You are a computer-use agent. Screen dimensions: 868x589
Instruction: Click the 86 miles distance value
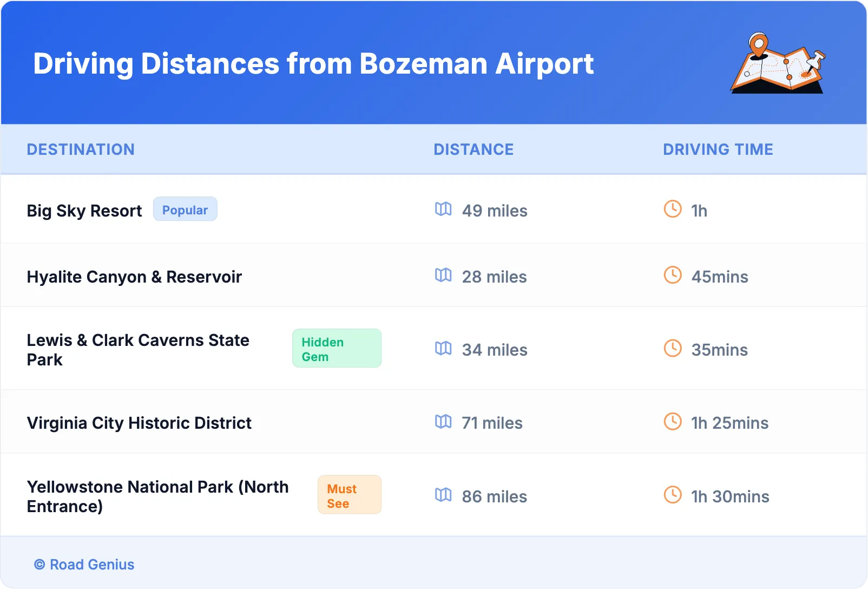click(x=495, y=496)
